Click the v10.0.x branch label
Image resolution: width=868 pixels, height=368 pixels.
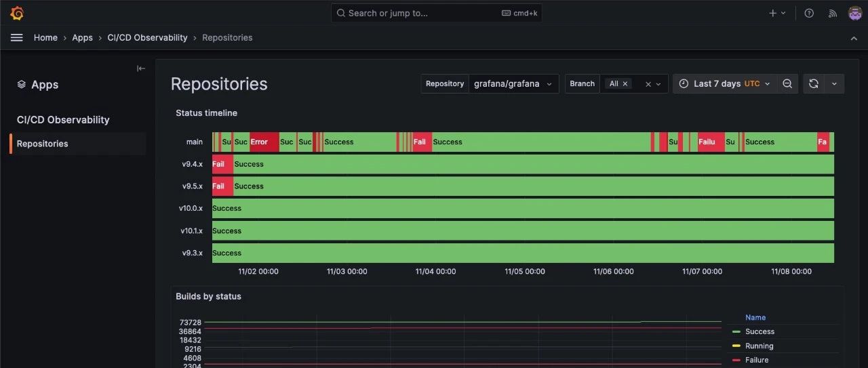191,209
